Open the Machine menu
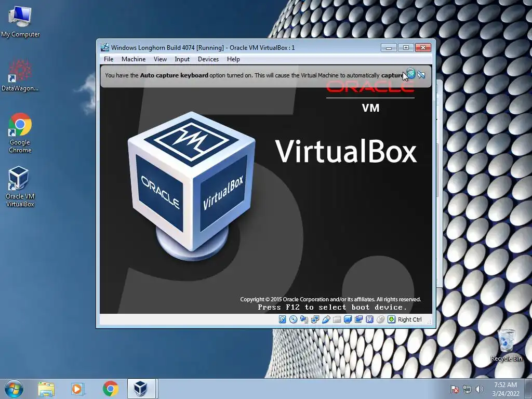 [134, 59]
